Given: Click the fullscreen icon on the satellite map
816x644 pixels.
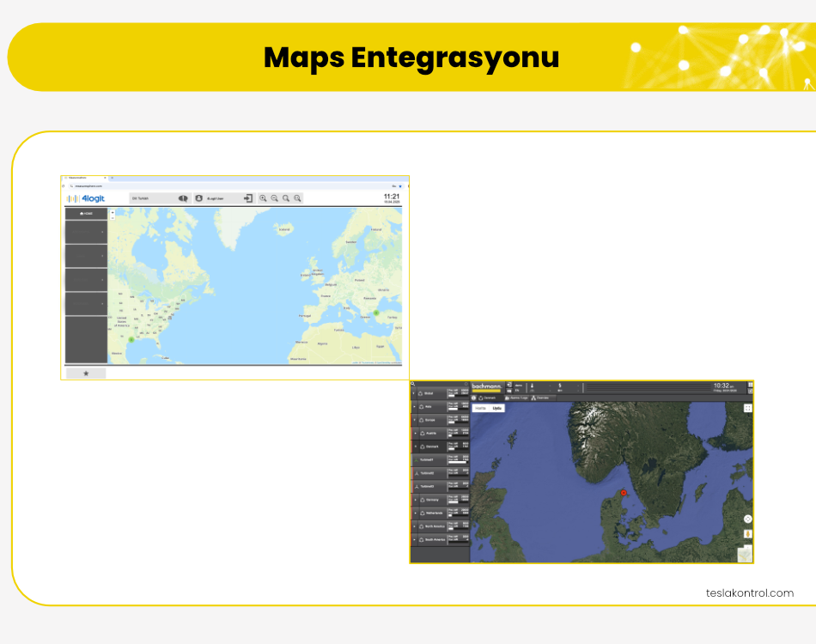Looking at the screenshot, I should click(x=747, y=409).
